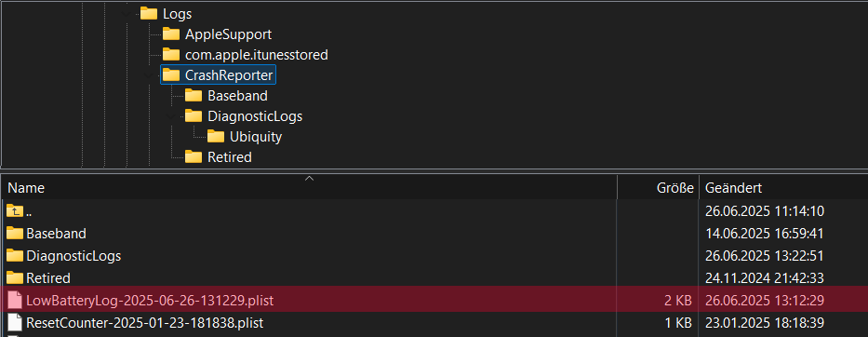Select the Retired folder icon in file list

(15, 277)
